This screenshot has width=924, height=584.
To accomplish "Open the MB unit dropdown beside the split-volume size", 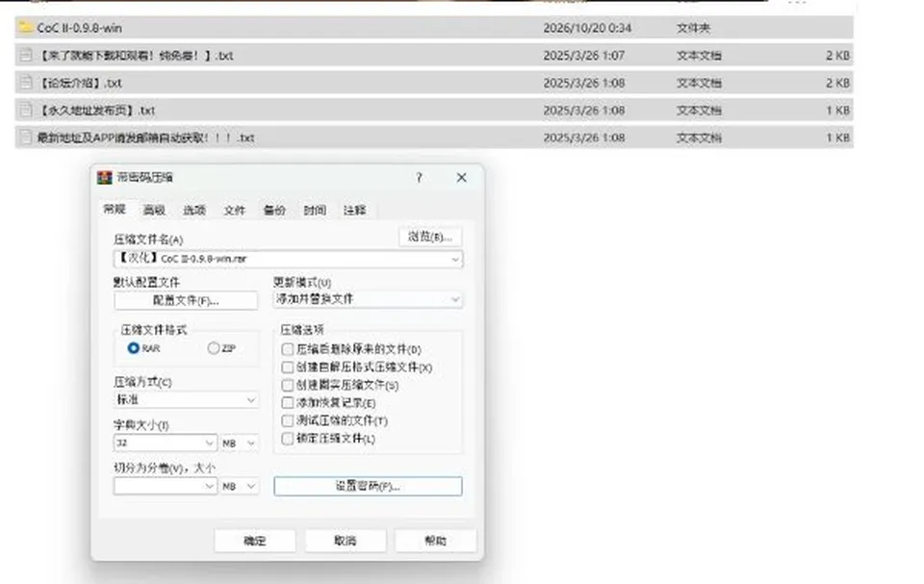I will [x=240, y=486].
